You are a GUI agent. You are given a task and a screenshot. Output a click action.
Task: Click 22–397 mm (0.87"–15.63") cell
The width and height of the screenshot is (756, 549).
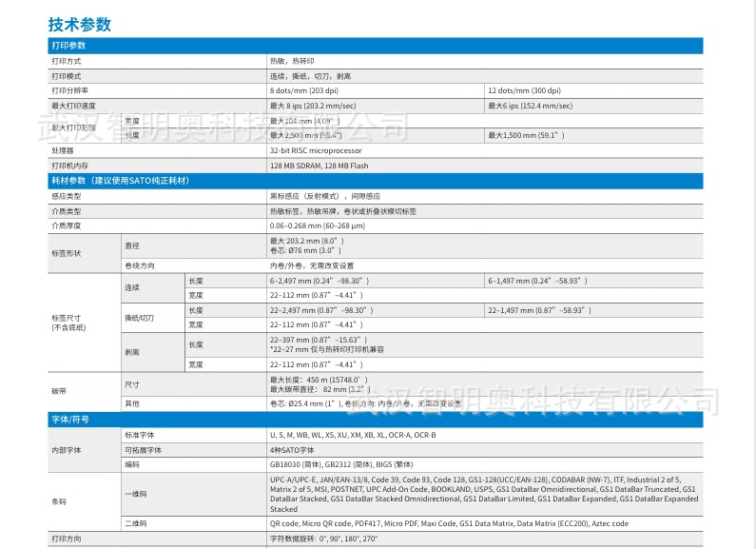(320, 340)
